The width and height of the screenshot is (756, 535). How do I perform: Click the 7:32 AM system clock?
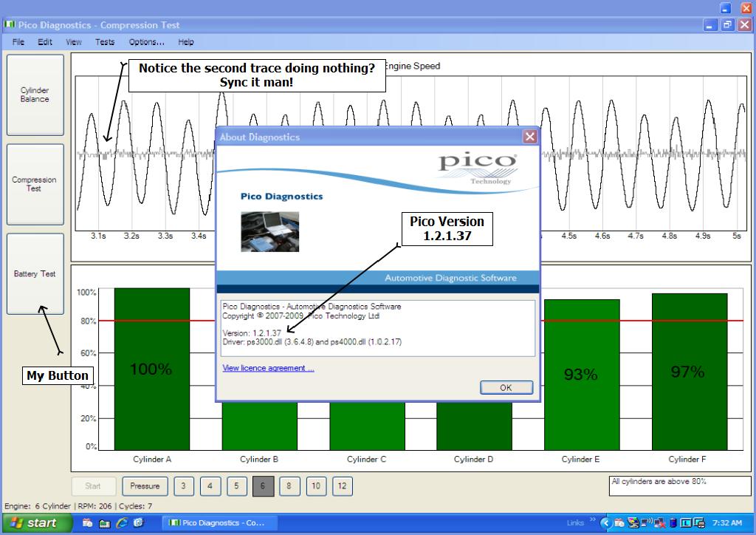coord(727,523)
